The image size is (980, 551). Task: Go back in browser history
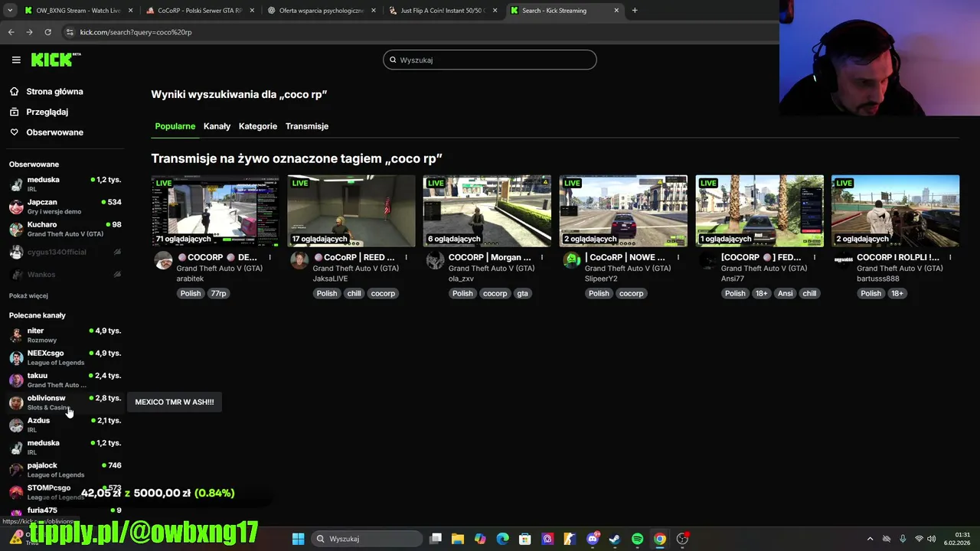11,32
